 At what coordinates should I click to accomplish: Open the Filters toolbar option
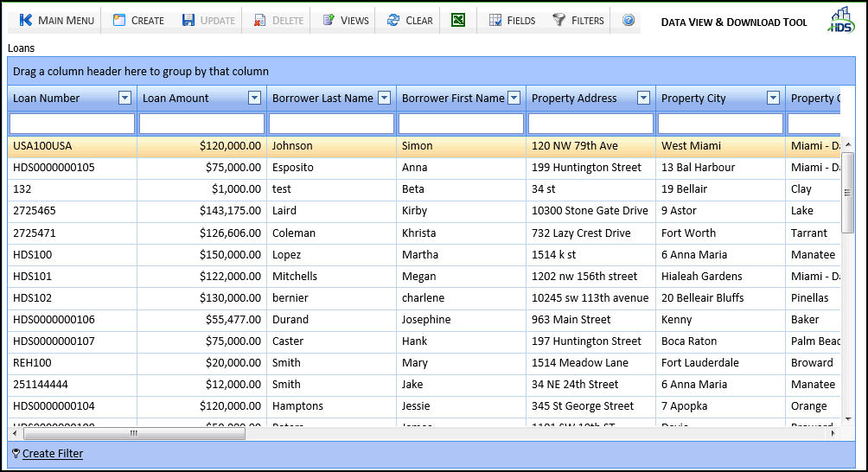coord(578,21)
